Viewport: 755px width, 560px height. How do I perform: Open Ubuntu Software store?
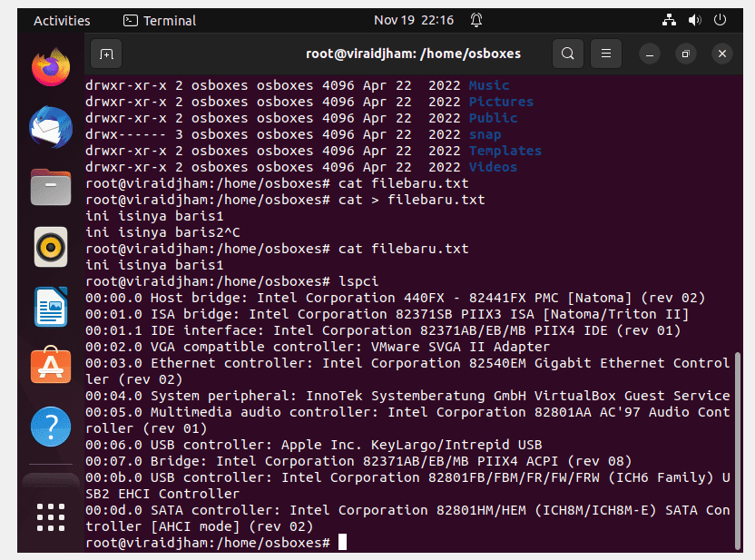click(x=51, y=366)
